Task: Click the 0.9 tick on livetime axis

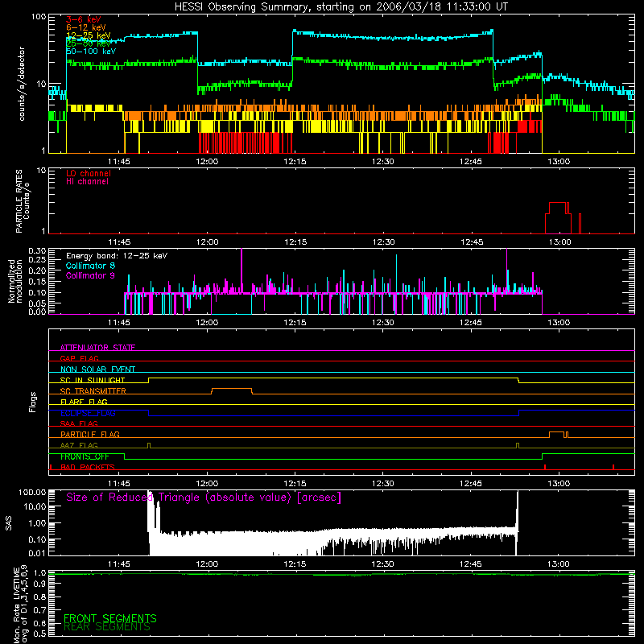Action: 39,584
